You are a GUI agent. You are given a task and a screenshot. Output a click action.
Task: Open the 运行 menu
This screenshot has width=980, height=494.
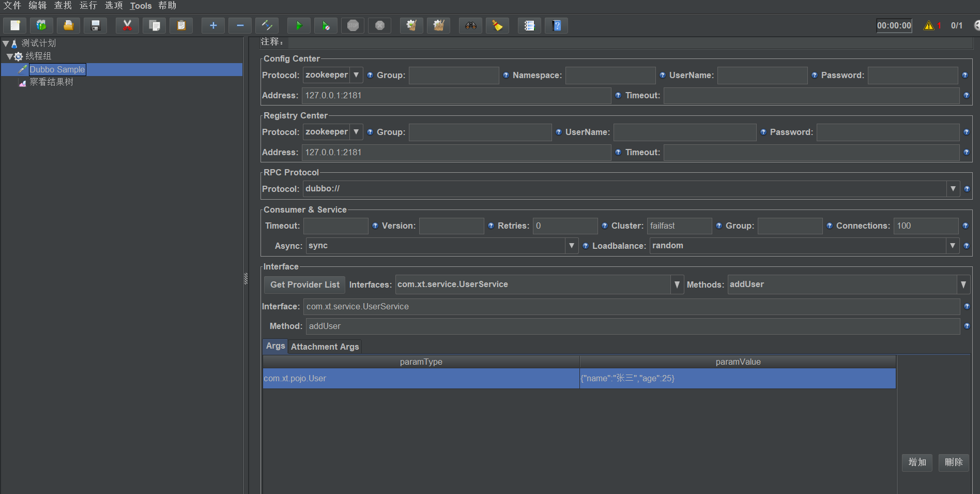click(x=88, y=6)
